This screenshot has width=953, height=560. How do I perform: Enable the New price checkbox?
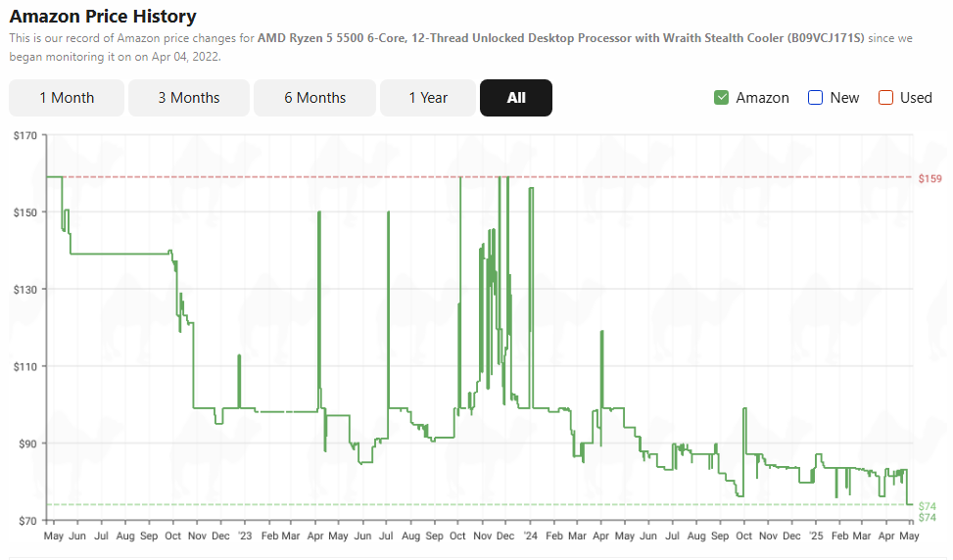(x=815, y=98)
